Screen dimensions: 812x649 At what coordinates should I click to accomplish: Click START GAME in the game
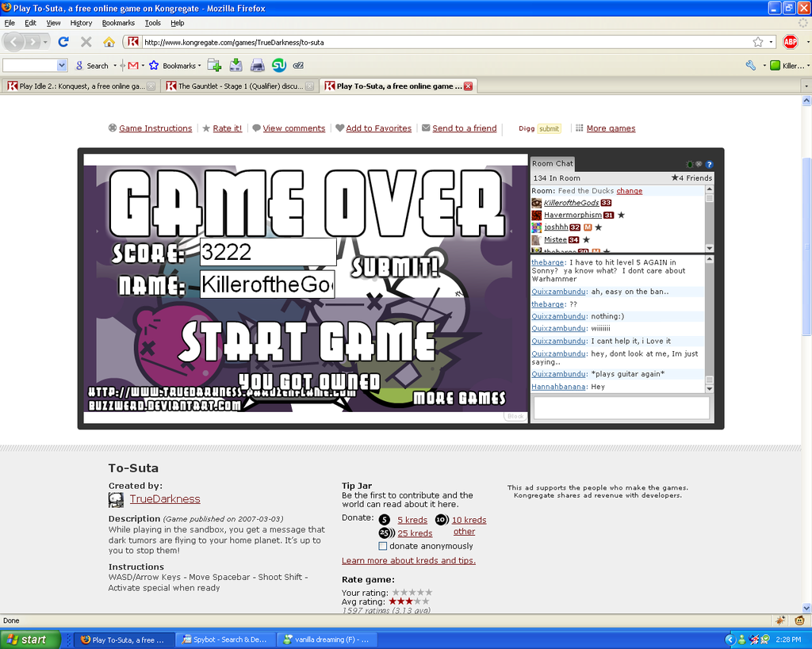coord(308,341)
